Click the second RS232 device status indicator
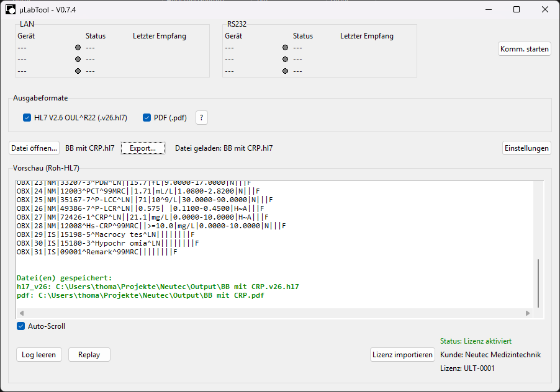This screenshot has height=392, width=560. pos(285,59)
